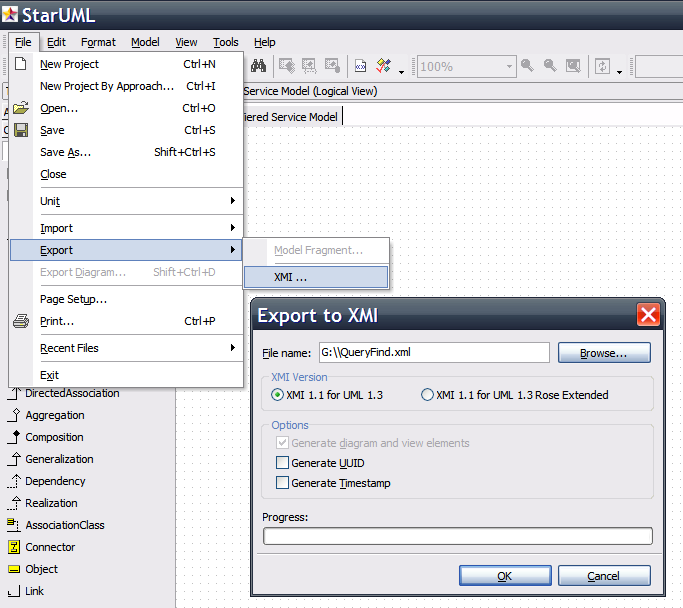
Task: Click the File name input field
Action: (432, 353)
